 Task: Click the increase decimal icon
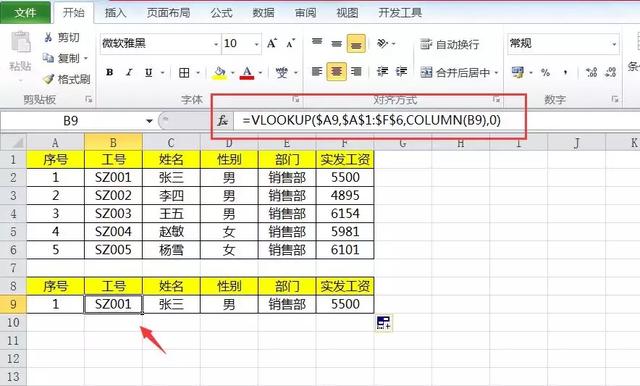pos(591,72)
